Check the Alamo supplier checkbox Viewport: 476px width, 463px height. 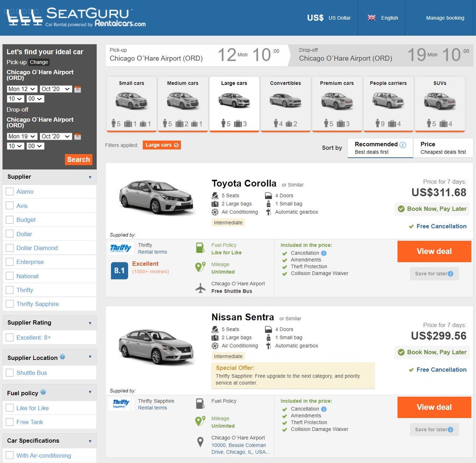(10, 191)
